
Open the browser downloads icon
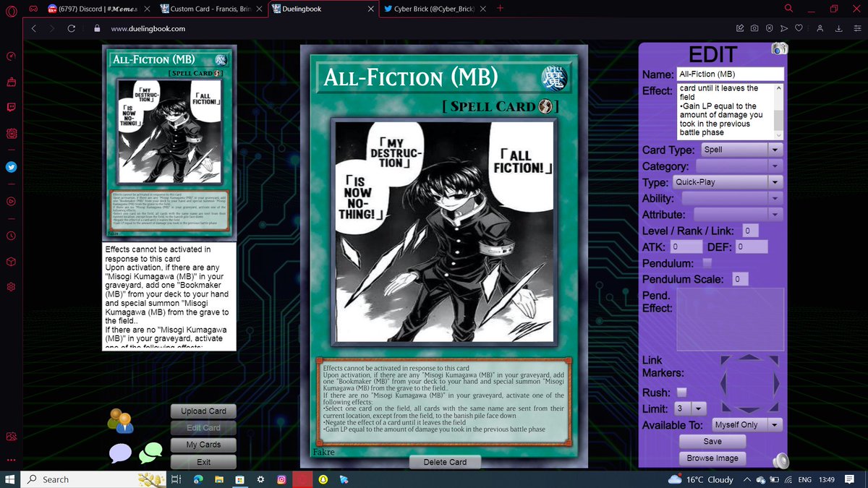(839, 29)
